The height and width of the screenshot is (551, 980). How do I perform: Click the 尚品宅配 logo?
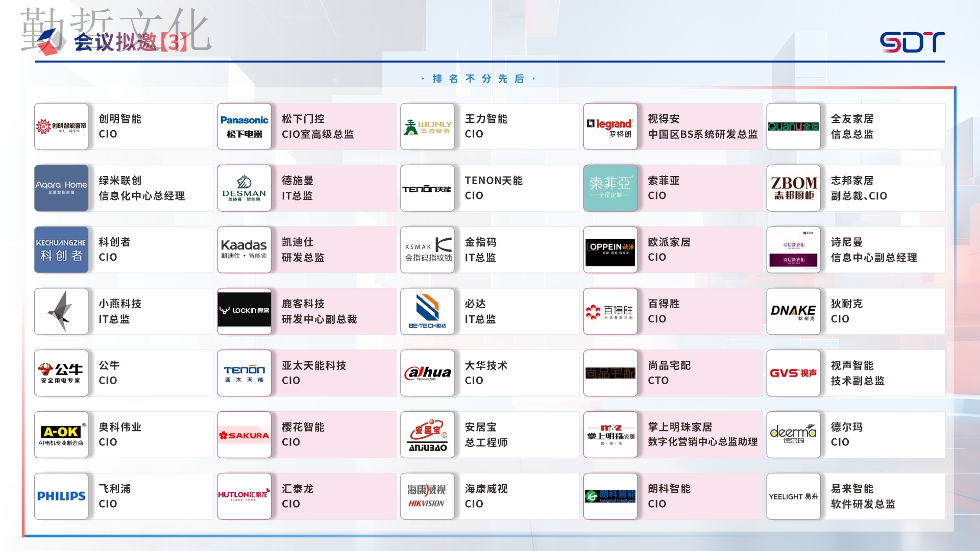610,373
